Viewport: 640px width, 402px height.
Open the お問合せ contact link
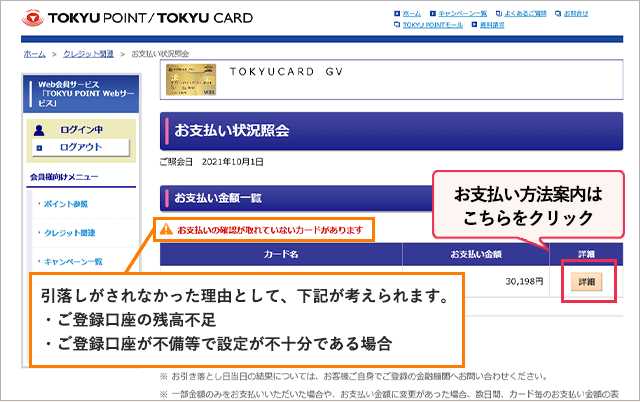(x=576, y=13)
